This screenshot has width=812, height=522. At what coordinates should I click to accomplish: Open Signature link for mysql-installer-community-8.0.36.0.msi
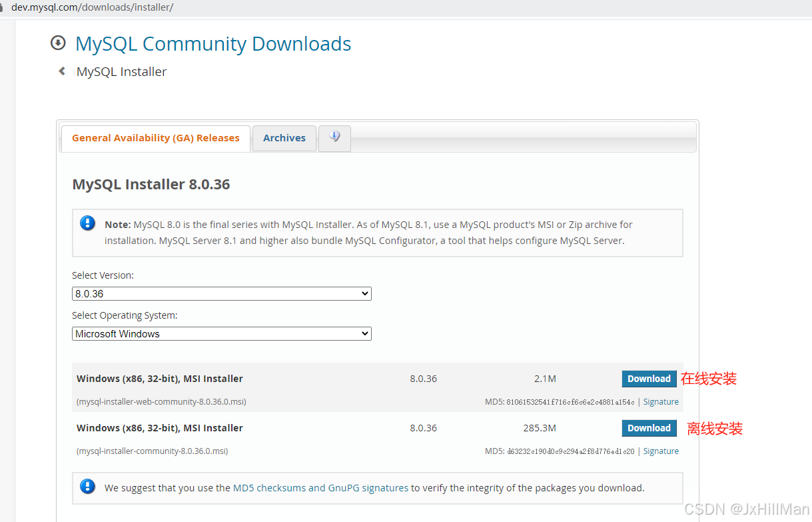[x=661, y=451]
